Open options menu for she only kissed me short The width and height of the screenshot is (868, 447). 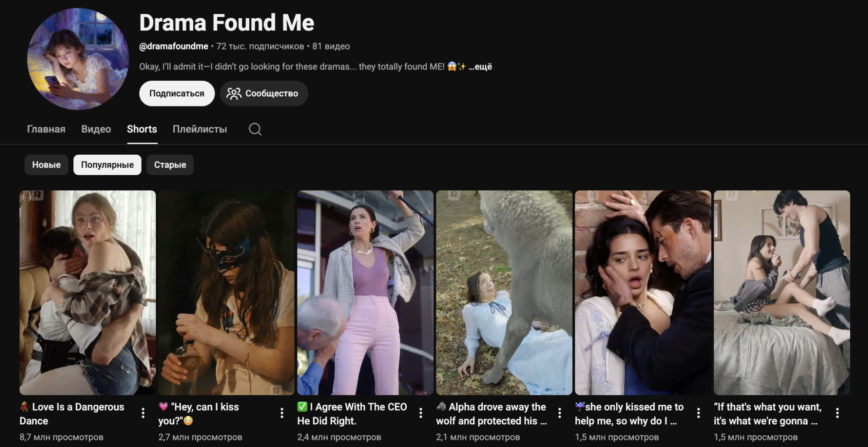pyautogui.click(x=698, y=413)
